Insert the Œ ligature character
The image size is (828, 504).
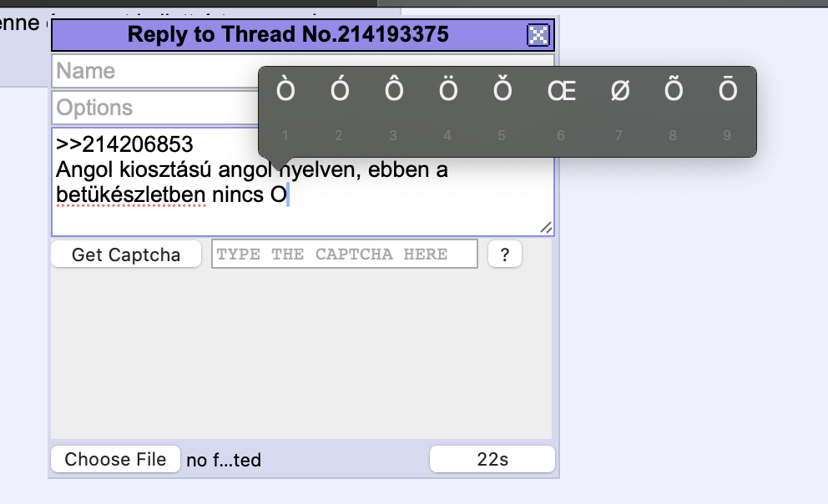click(x=562, y=90)
